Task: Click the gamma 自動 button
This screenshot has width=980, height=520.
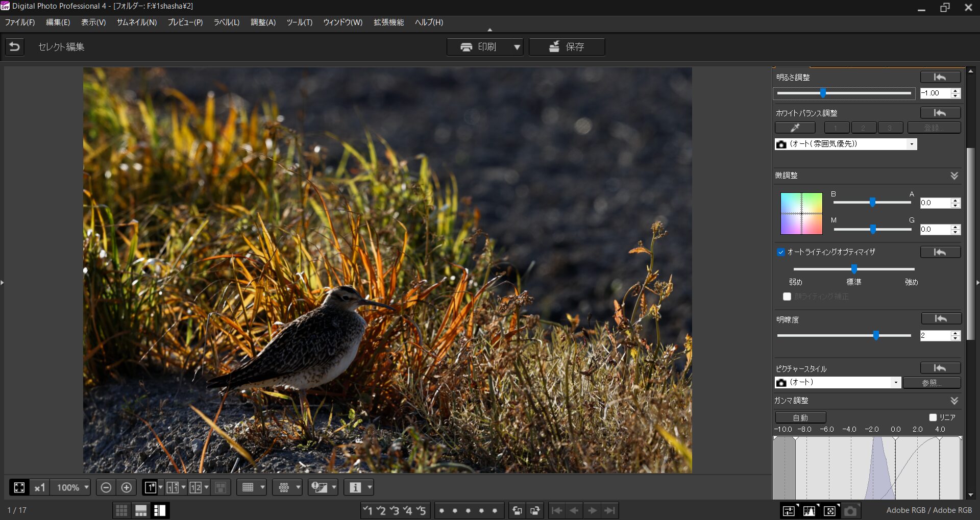Action: 800,417
